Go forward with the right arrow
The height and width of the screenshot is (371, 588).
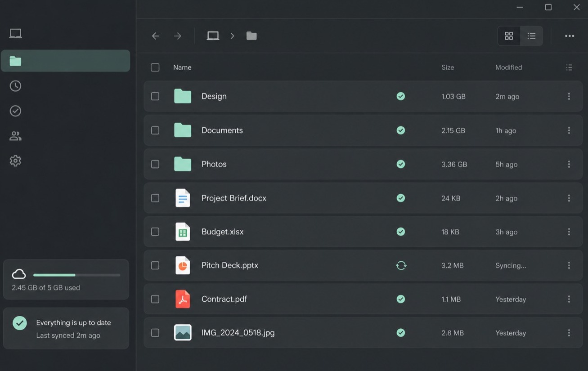(178, 36)
